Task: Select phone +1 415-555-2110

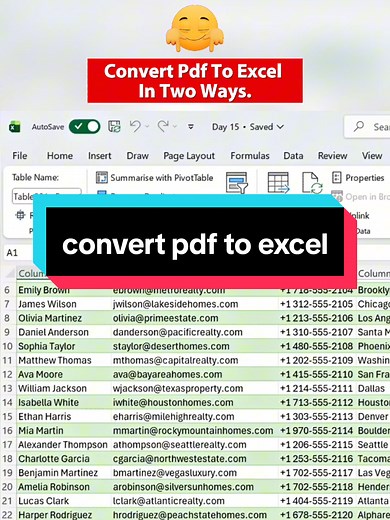Action: coord(316,374)
